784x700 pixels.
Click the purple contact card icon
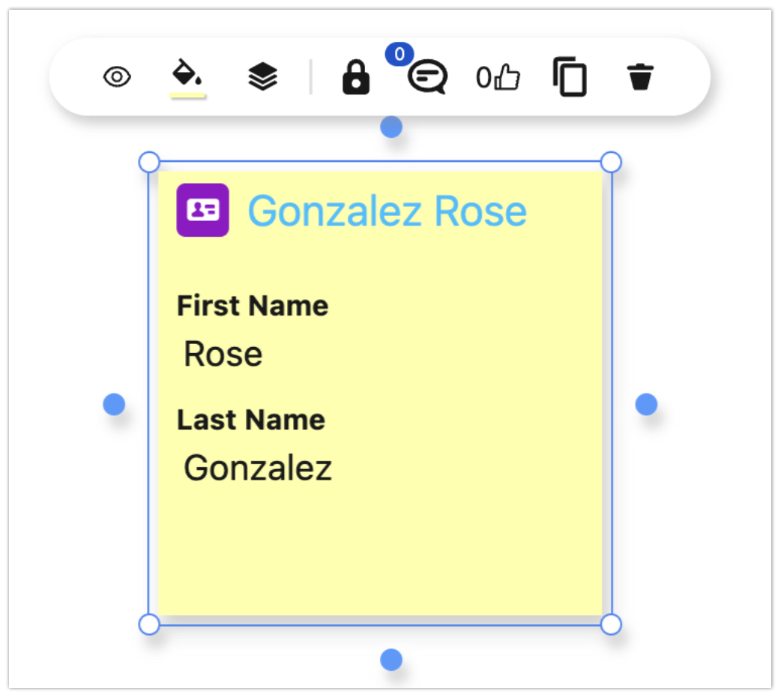pyautogui.click(x=202, y=211)
